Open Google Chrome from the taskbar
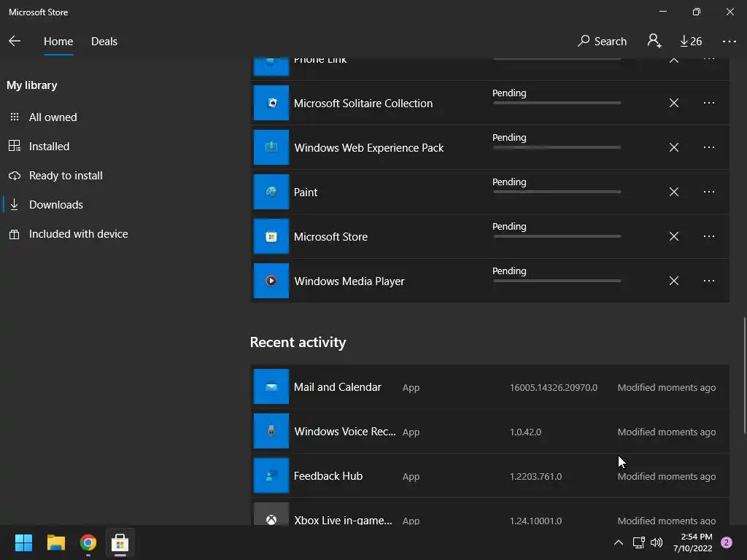The image size is (747, 560). (88, 542)
